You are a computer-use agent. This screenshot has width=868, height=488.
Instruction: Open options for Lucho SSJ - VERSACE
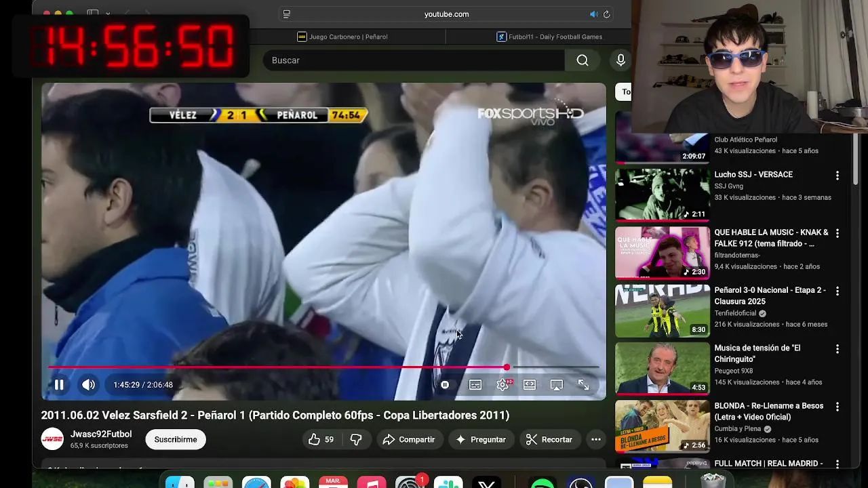pyautogui.click(x=837, y=176)
